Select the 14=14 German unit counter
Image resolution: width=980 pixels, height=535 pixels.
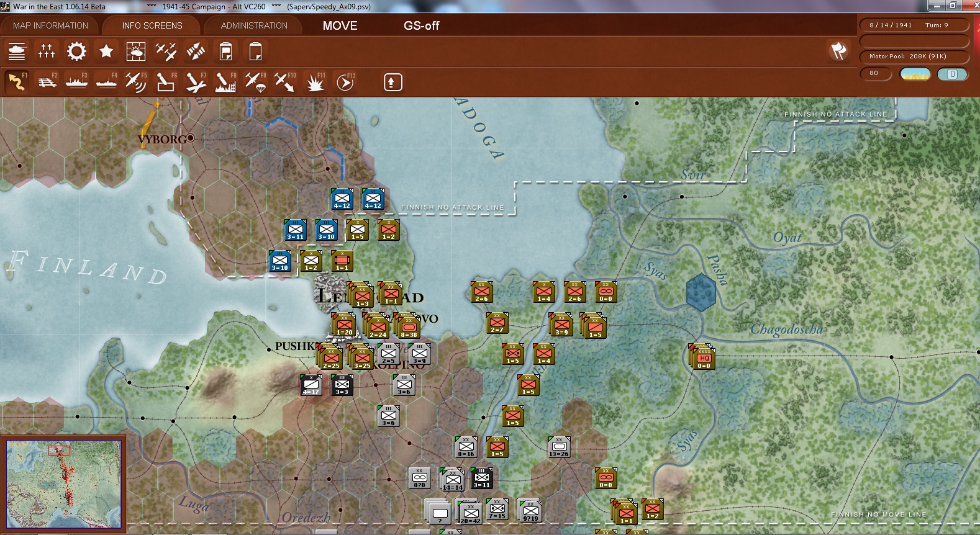453,480
